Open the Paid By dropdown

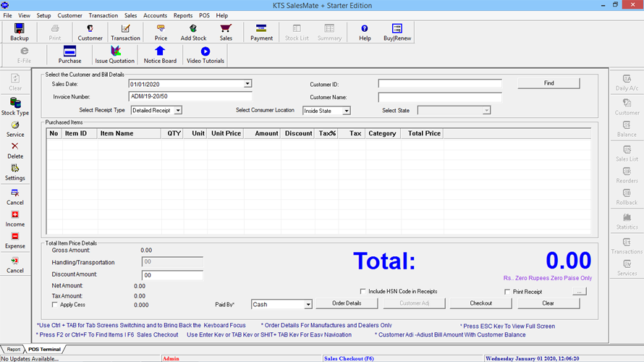tap(308, 305)
